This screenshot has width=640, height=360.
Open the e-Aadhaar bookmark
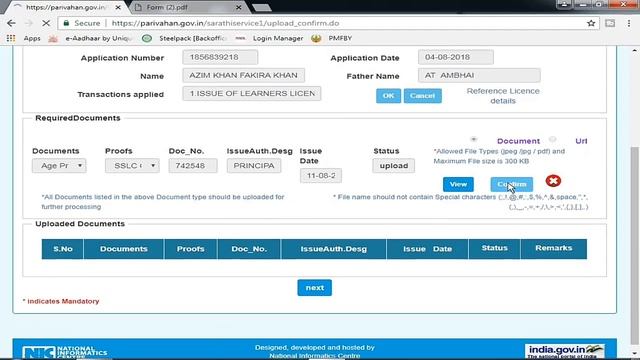coord(91,38)
